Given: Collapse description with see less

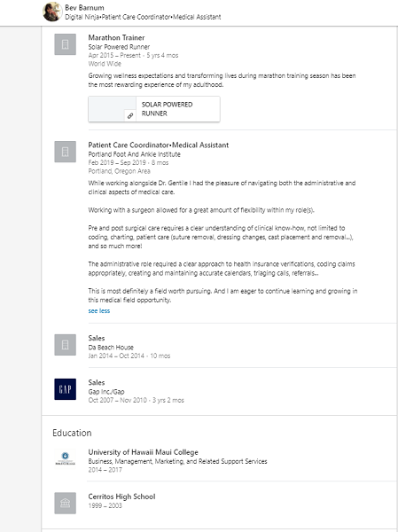Looking at the screenshot, I should coord(99,311).
